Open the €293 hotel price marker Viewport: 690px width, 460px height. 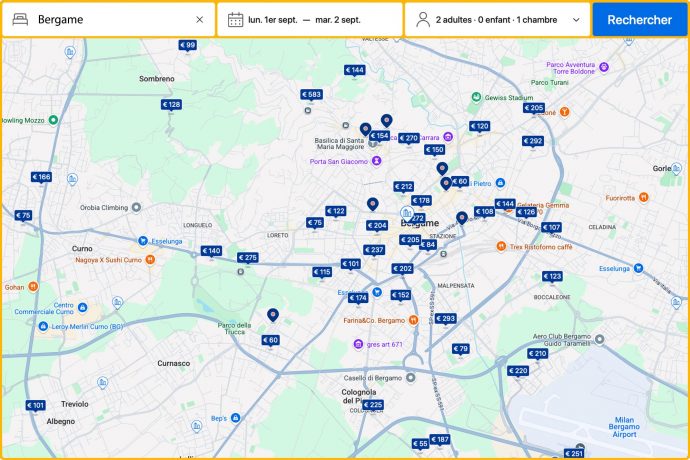(444, 319)
